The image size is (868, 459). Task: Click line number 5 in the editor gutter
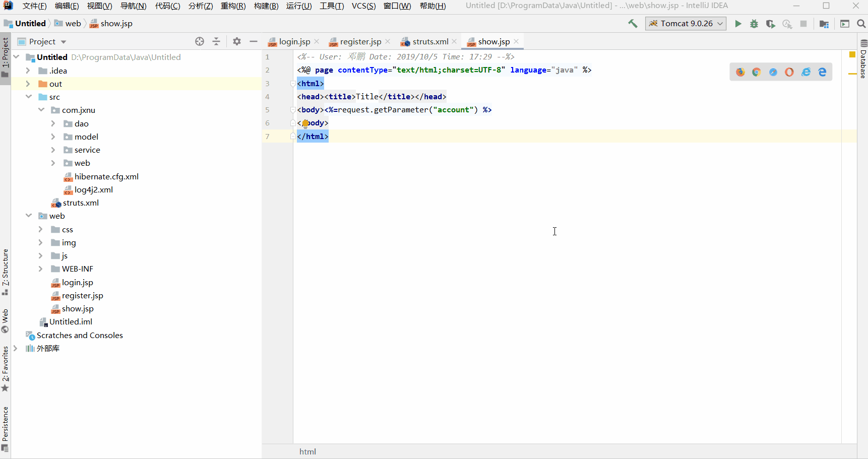(x=267, y=110)
